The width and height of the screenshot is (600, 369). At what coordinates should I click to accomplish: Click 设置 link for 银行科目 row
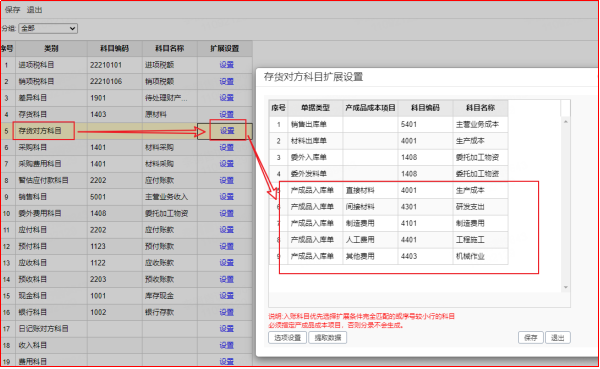(226, 312)
